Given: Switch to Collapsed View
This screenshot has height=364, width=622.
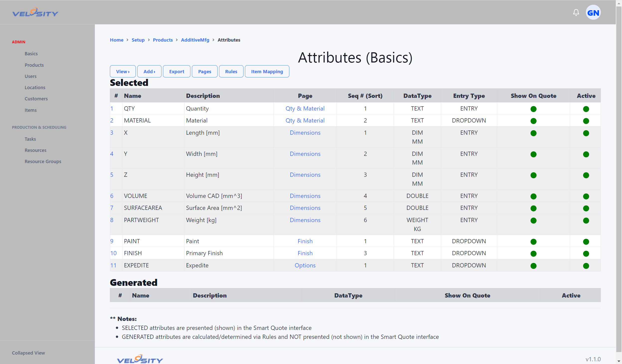Looking at the screenshot, I should (x=28, y=353).
